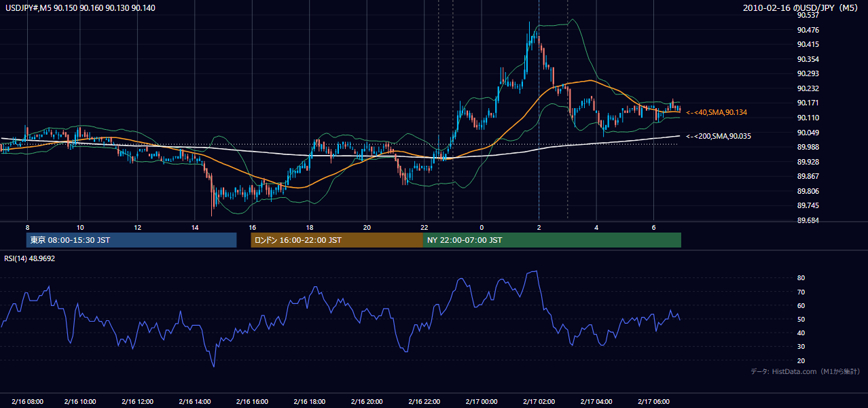Click RSI axis level 30

coord(801,347)
